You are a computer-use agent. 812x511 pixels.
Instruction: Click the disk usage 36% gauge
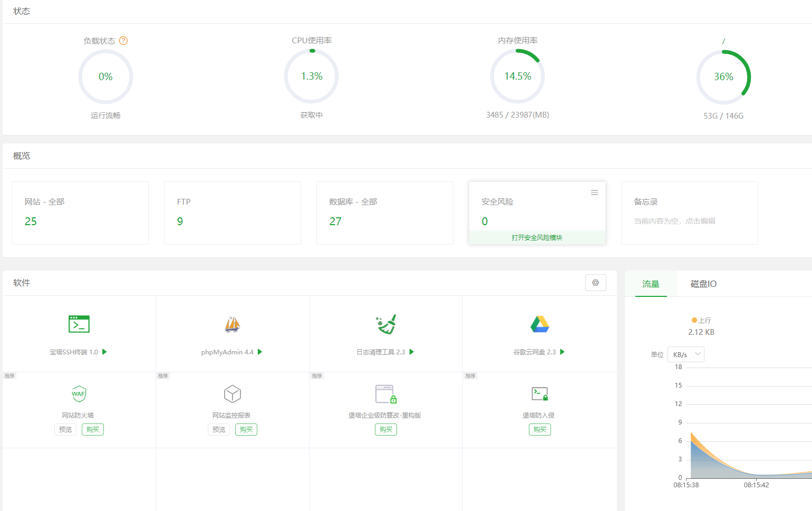(723, 77)
